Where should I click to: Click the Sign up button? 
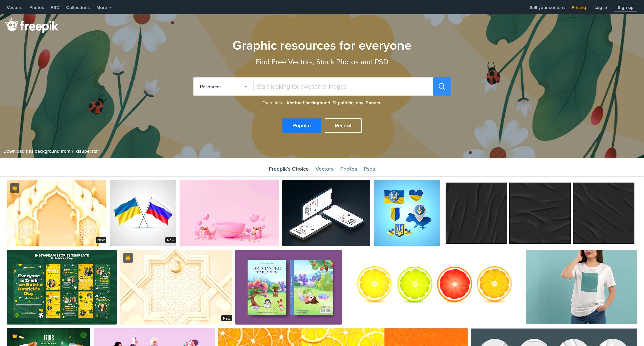625,7
